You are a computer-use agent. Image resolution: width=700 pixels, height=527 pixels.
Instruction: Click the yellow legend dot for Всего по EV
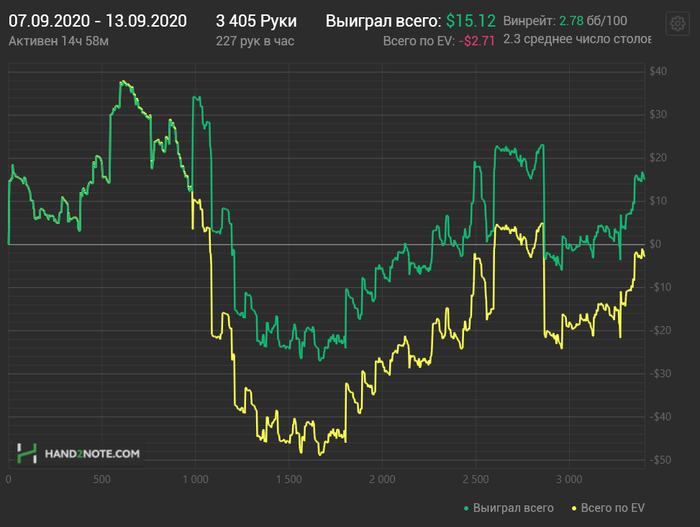[x=574, y=508]
